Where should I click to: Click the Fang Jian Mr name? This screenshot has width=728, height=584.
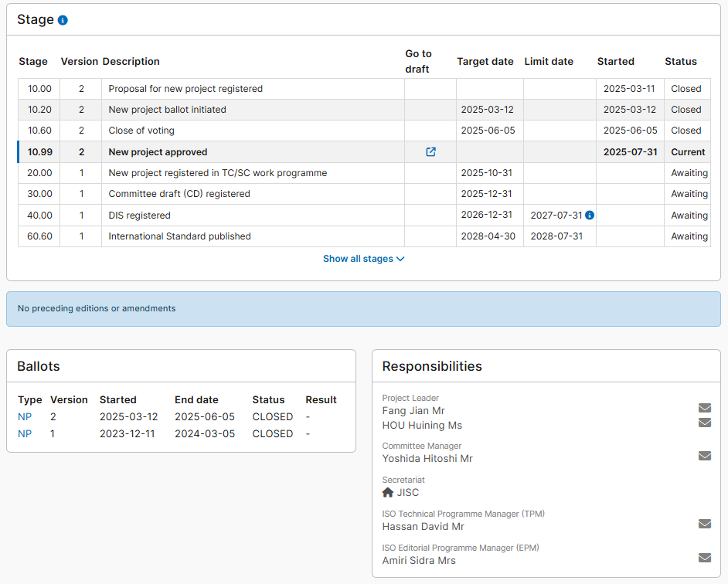point(413,411)
